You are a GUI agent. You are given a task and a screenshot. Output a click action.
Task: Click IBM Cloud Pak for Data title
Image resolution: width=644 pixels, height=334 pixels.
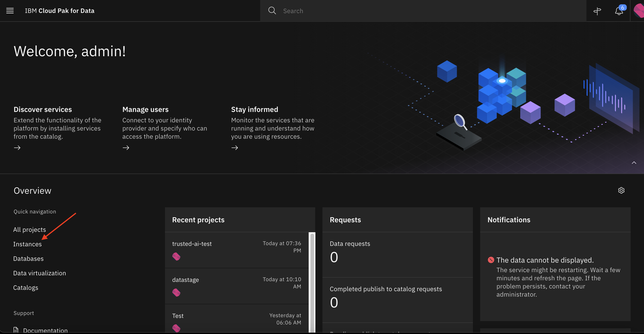click(x=60, y=11)
